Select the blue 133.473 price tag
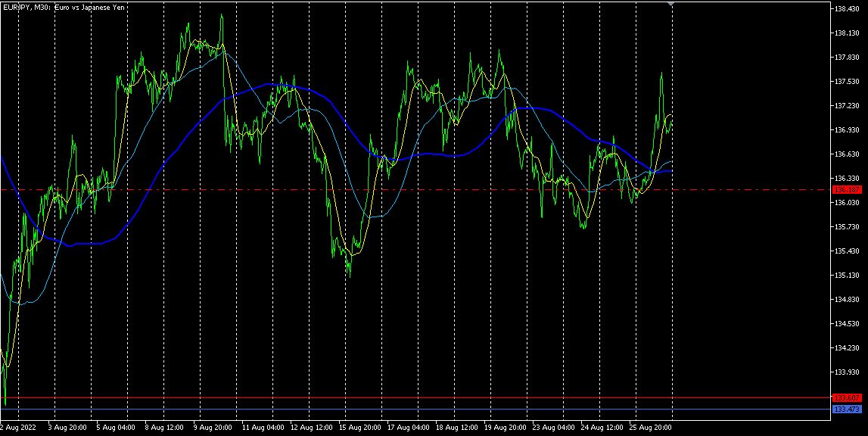This screenshot has width=868, height=436. (x=847, y=410)
